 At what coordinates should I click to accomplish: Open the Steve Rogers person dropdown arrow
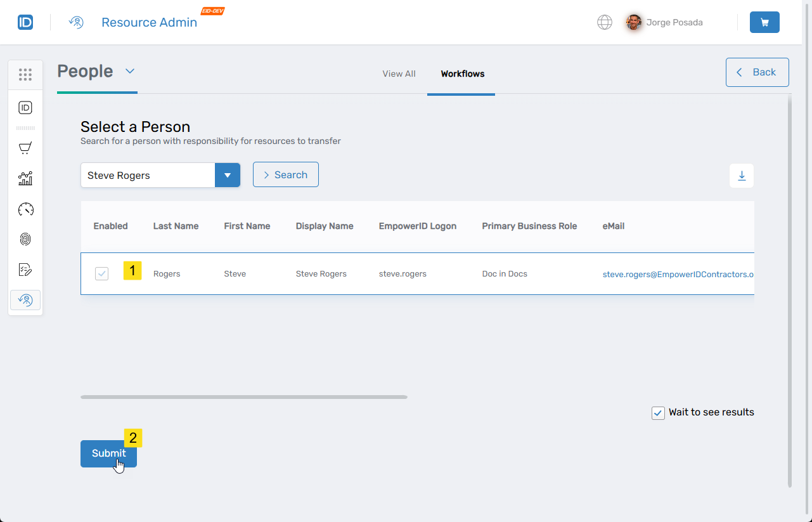tap(228, 175)
